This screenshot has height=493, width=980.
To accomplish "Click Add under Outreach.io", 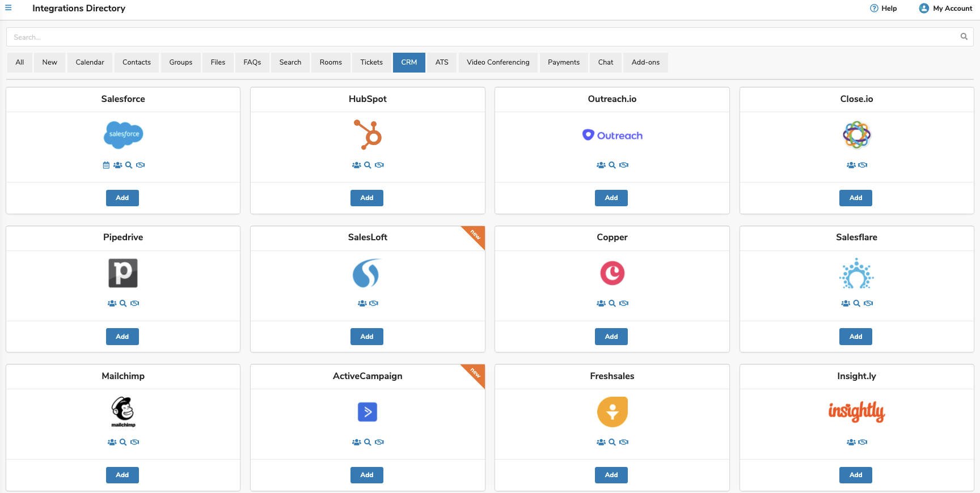I will (x=611, y=198).
